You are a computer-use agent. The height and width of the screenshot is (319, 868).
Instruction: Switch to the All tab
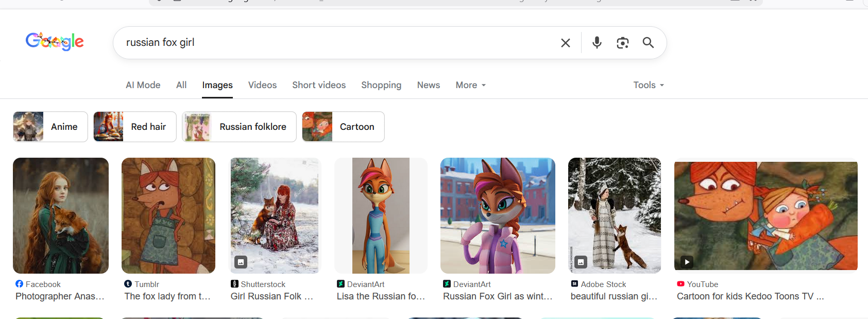click(x=181, y=85)
